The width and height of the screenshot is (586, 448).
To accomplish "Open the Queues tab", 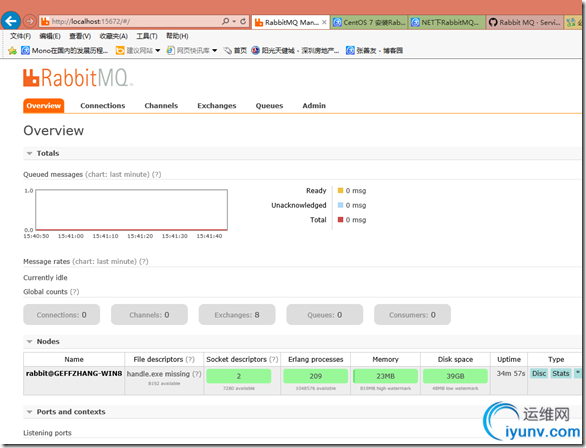I will pos(269,106).
